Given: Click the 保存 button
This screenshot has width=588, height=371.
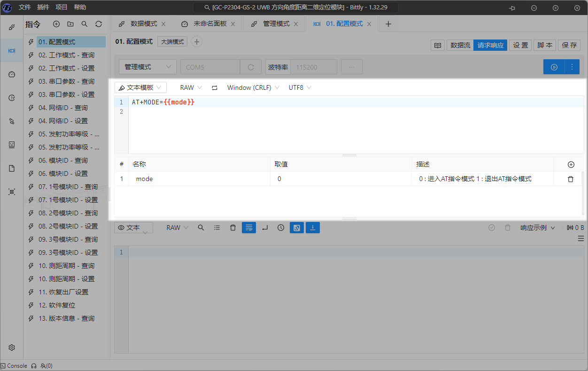Looking at the screenshot, I should click(569, 45).
